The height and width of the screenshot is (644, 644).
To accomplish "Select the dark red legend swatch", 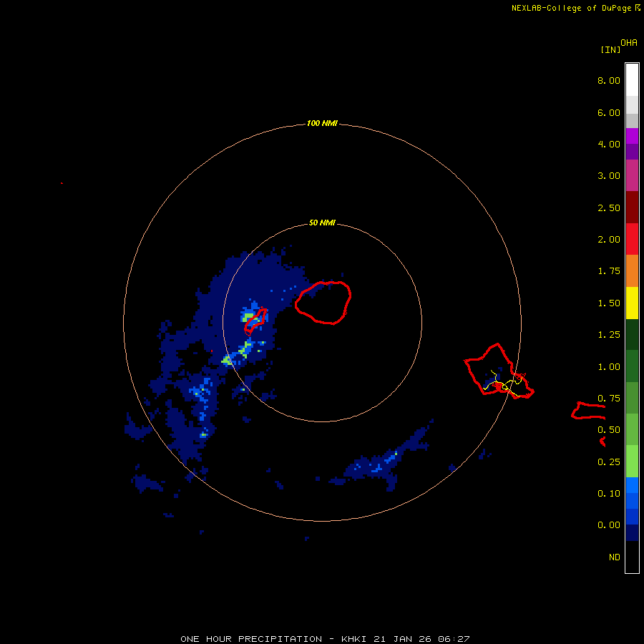I will click(x=632, y=208).
